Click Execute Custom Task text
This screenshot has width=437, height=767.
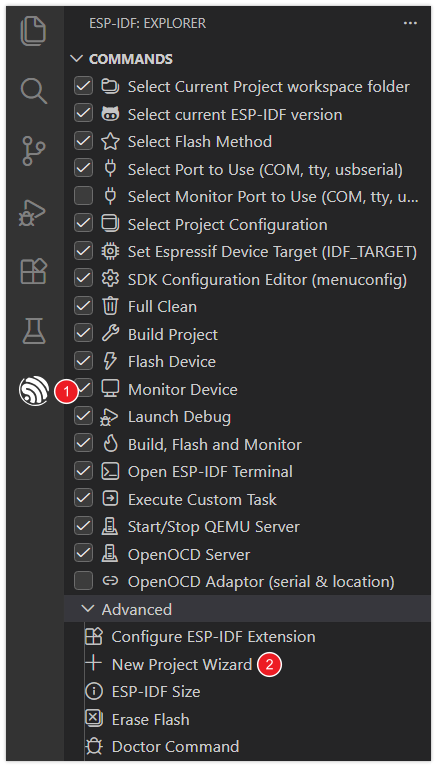pyautogui.click(x=202, y=499)
